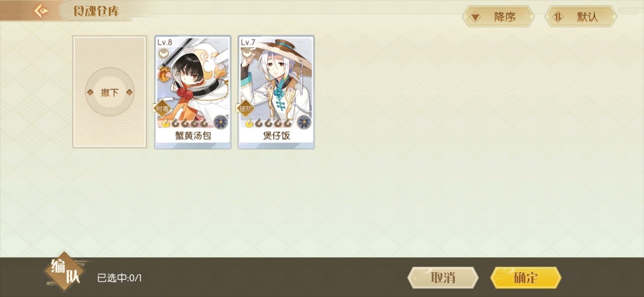The image size is (644, 297).
Task: Select the 煲仔饭 character card
Action: (276, 92)
